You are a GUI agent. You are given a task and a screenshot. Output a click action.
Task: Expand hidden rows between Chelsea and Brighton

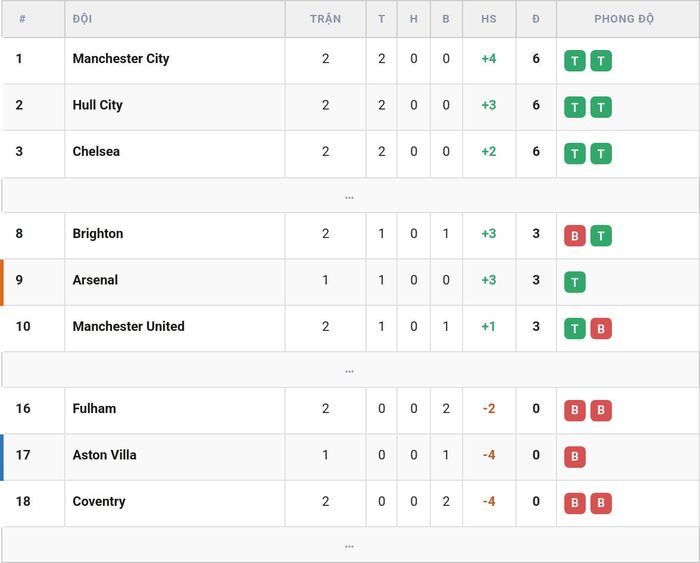[x=350, y=196]
